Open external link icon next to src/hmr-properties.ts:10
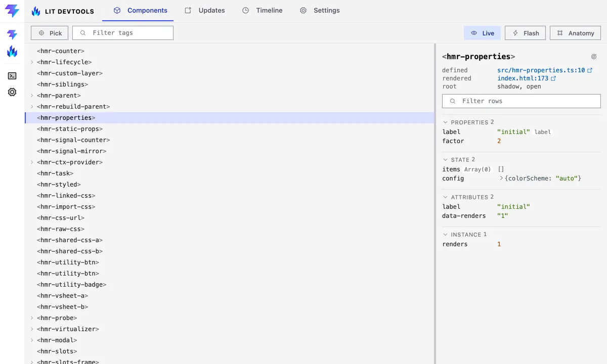The width and height of the screenshot is (607, 364). pyautogui.click(x=590, y=70)
